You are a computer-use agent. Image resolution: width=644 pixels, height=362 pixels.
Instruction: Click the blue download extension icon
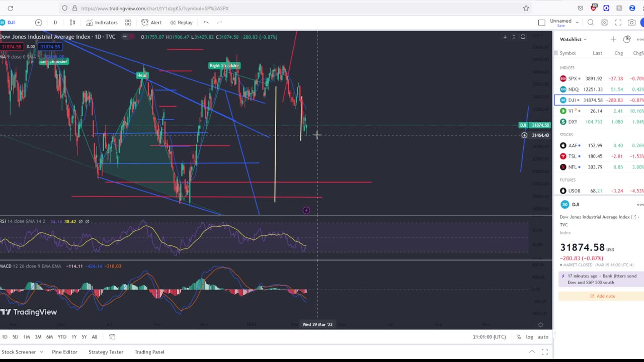[606, 8]
